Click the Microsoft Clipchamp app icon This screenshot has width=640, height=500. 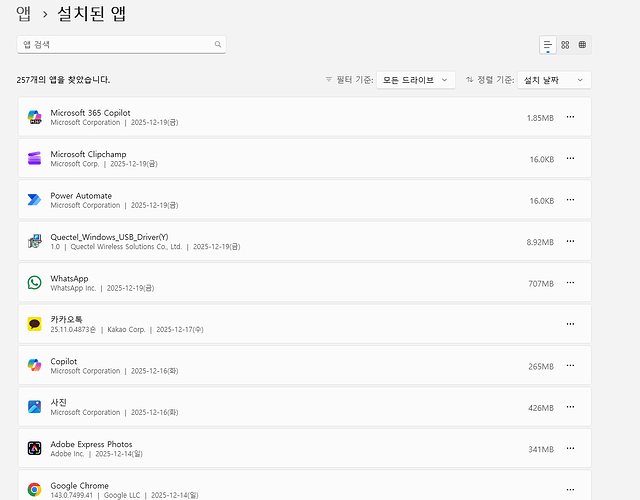34,158
